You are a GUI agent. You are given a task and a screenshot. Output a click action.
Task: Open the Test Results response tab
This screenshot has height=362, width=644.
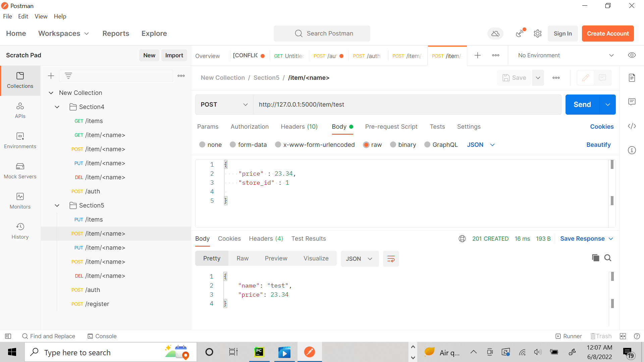[x=309, y=239]
